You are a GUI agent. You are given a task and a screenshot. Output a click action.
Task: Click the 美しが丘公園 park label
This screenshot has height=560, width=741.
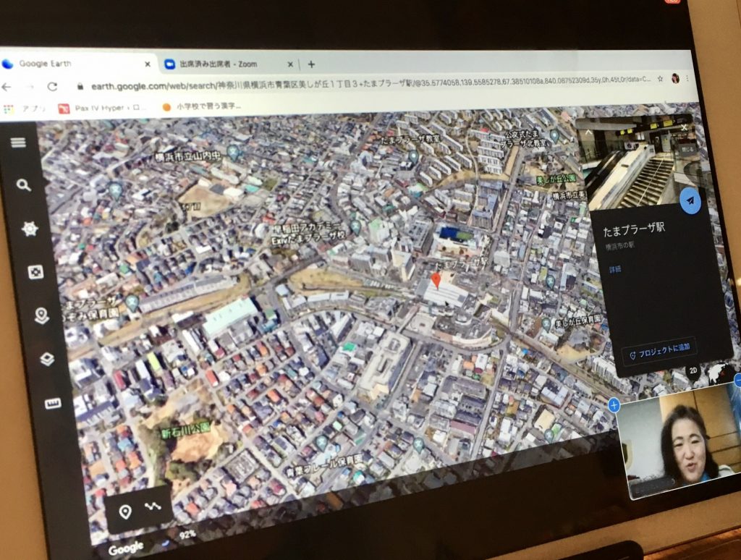point(556,179)
